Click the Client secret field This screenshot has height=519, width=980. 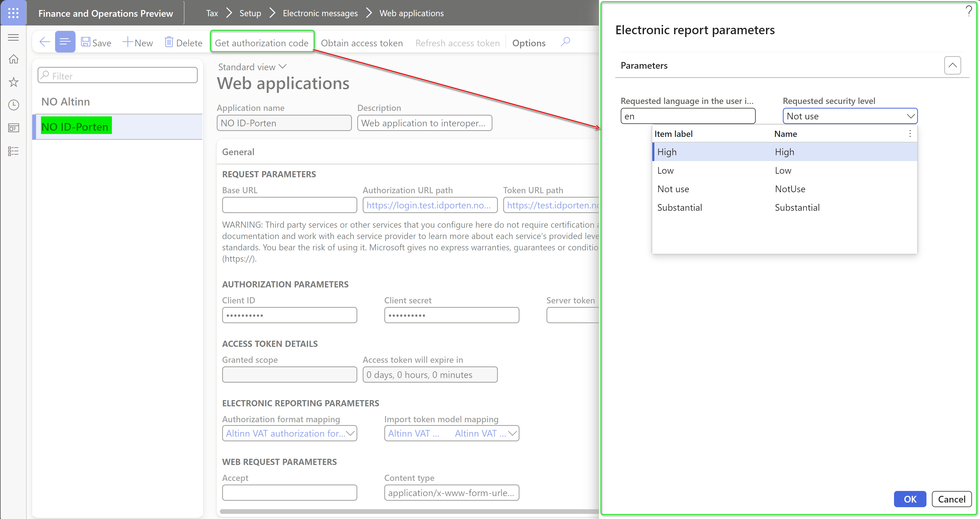pos(452,315)
